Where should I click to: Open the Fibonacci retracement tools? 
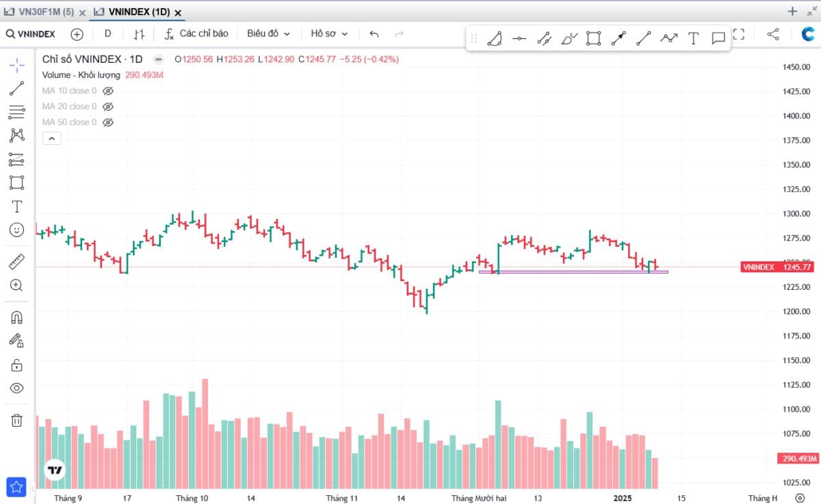pyautogui.click(x=17, y=111)
